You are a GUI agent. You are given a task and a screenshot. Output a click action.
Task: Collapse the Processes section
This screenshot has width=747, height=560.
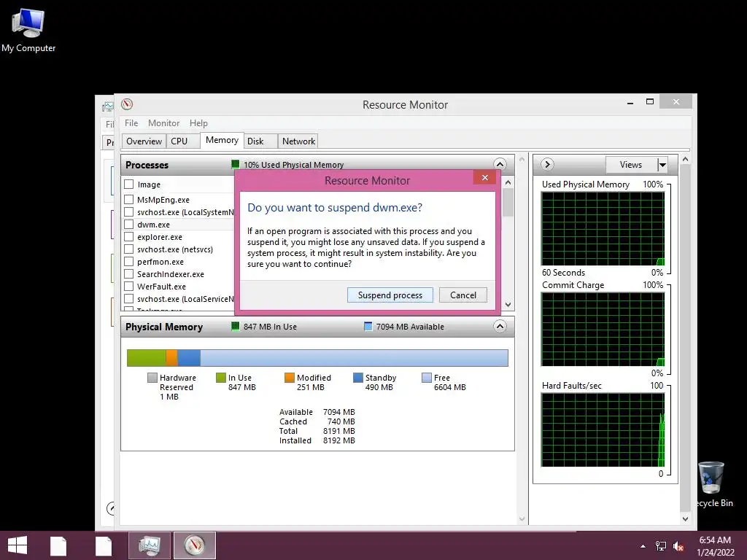point(500,164)
